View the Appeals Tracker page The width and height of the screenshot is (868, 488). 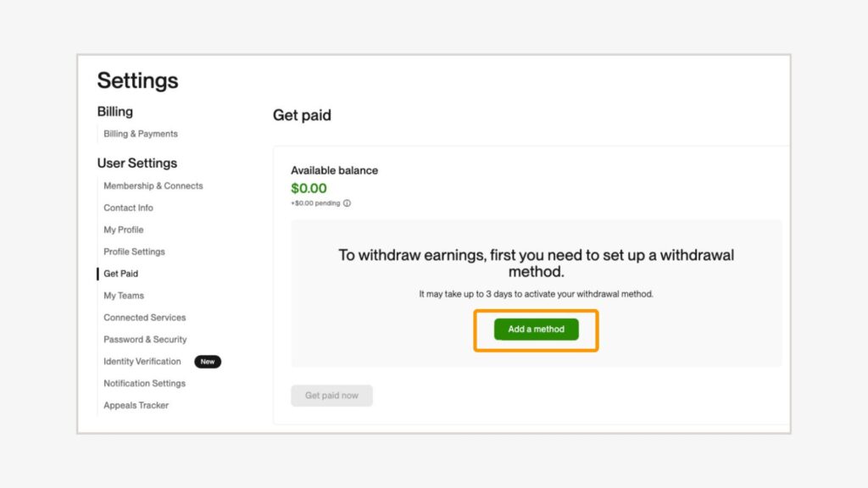(x=136, y=407)
